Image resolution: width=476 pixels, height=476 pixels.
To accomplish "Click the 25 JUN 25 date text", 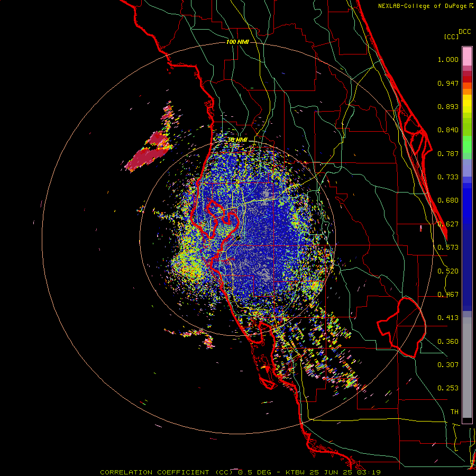I will click(332, 472).
